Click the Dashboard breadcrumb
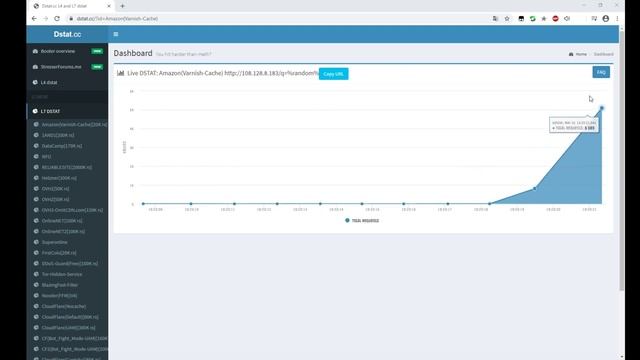 click(603, 54)
